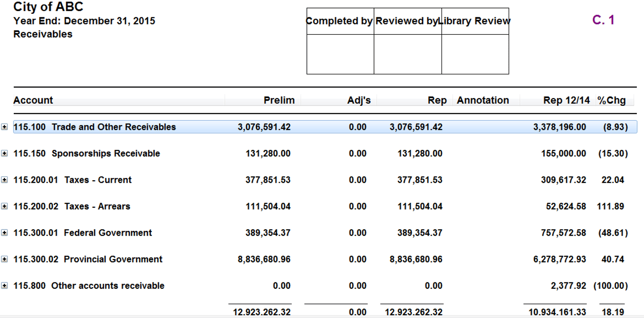The height and width of the screenshot is (318, 644).
Task: Click the Library Review sign-off cell
Action: (475, 53)
